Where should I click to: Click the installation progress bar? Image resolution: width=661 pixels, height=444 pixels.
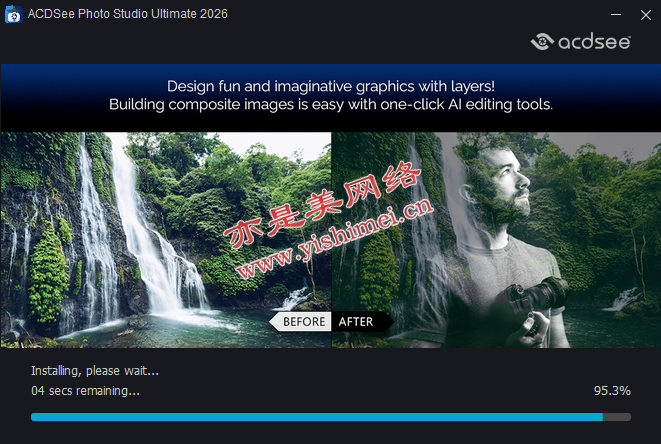click(330, 417)
